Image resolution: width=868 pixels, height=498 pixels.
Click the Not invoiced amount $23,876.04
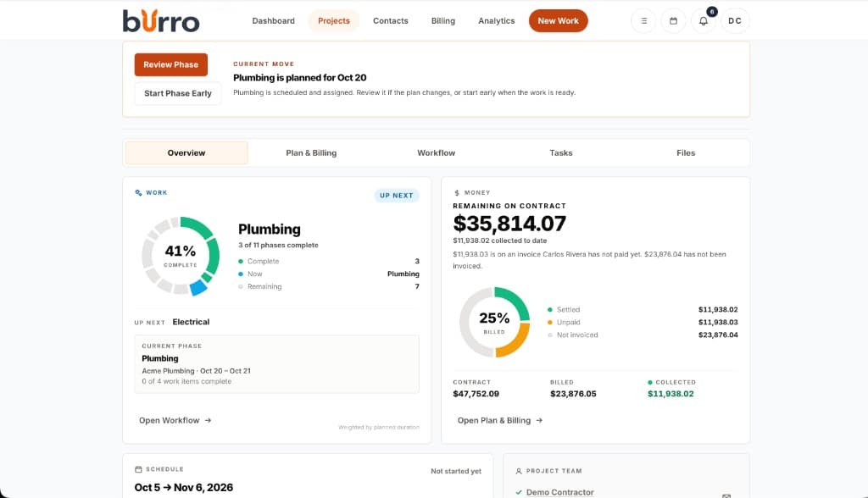[718, 335]
